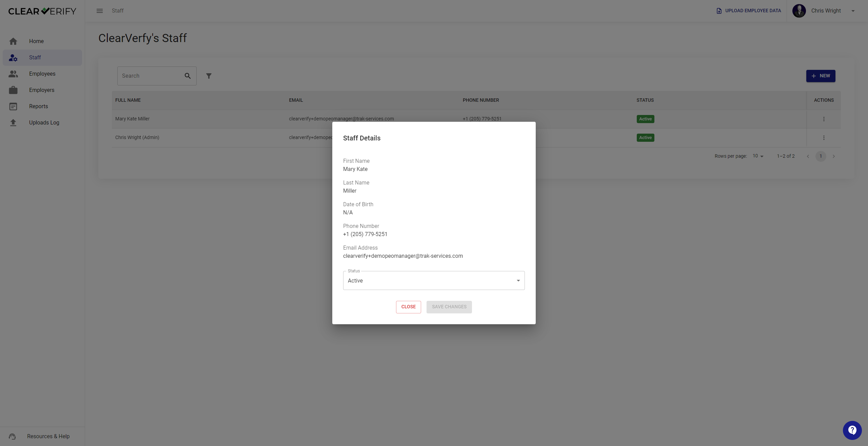This screenshot has height=446, width=868.
Task: Click the Employers briefcase icon
Action: pos(13,90)
